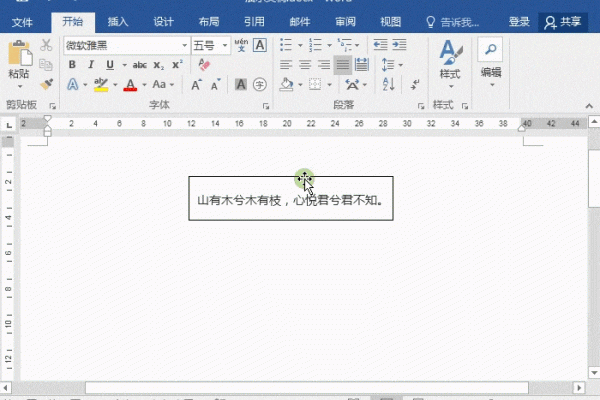This screenshot has height=400, width=600.
Task: Apply red font color
Action: click(x=130, y=85)
